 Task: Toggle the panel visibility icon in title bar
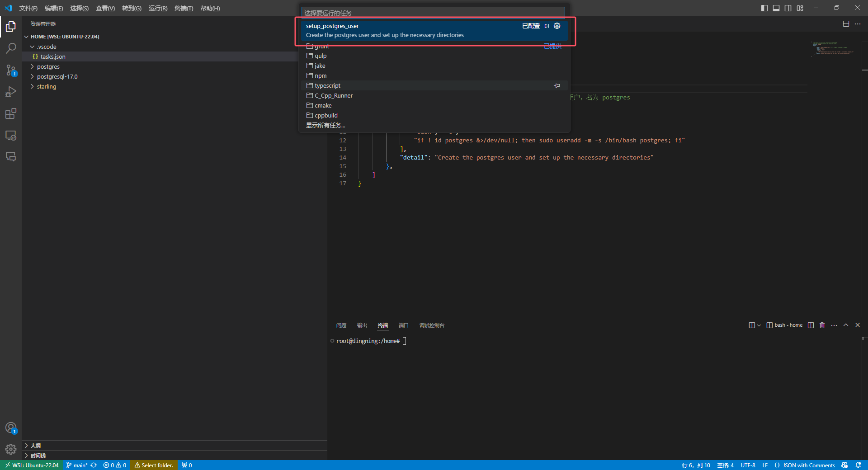776,8
